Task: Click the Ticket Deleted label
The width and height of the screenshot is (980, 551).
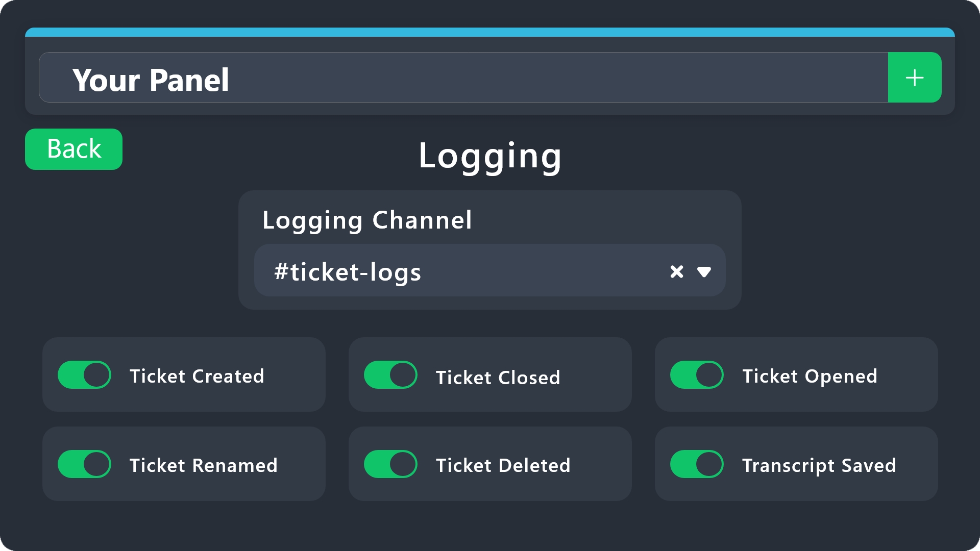Action: (x=503, y=466)
